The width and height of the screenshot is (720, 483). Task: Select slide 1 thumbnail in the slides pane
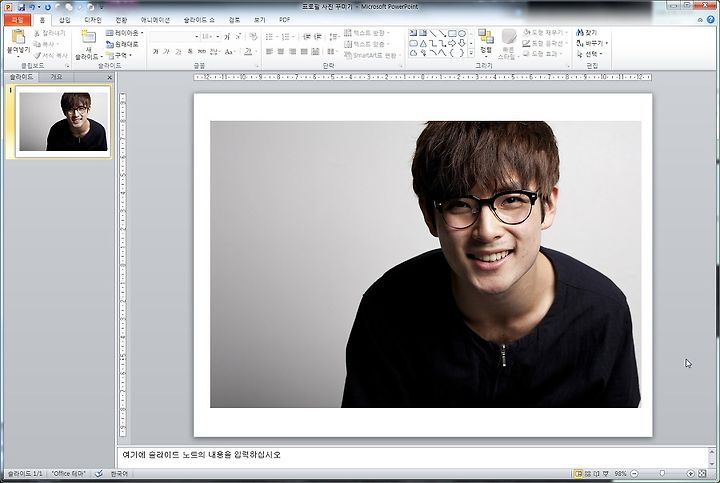(63, 122)
